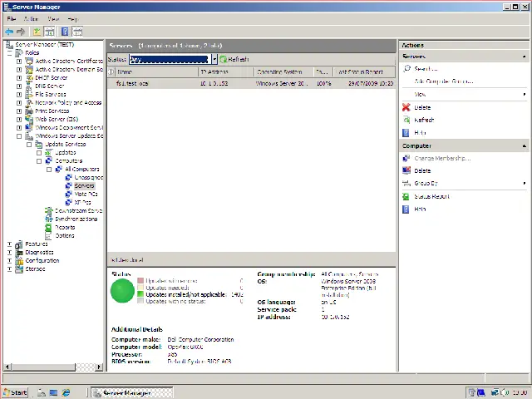This screenshot has width=532, height=399.
Task: Click Search action link
Action: pyautogui.click(x=426, y=69)
